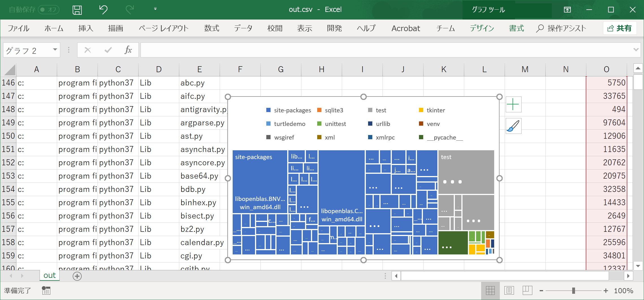
Task: Open the Insert Function fx icon
Action: point(128,50)
